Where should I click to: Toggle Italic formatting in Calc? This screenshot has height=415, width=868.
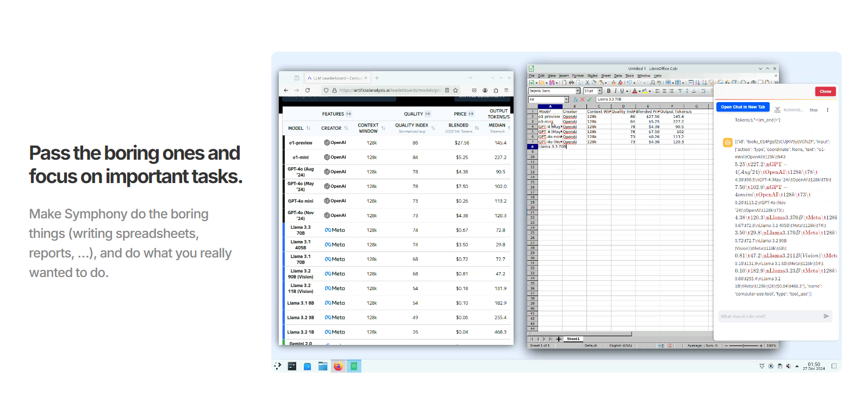point(615,91)
